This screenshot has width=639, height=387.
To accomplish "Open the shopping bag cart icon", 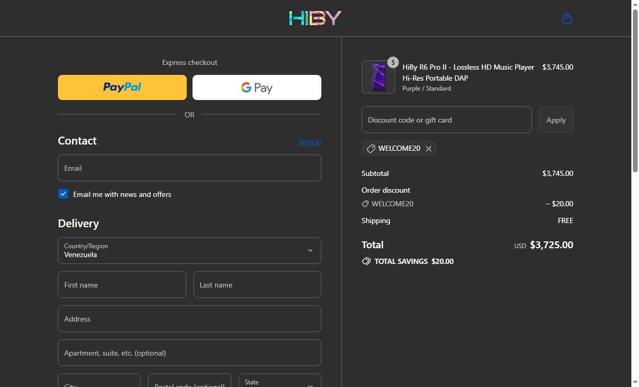I will click(x=566, y=18).
